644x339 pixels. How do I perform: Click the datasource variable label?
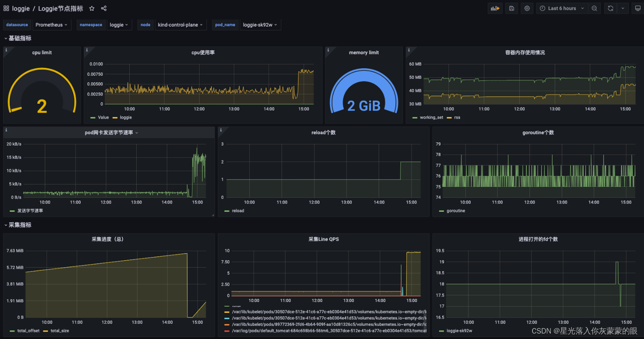point(17,25)
